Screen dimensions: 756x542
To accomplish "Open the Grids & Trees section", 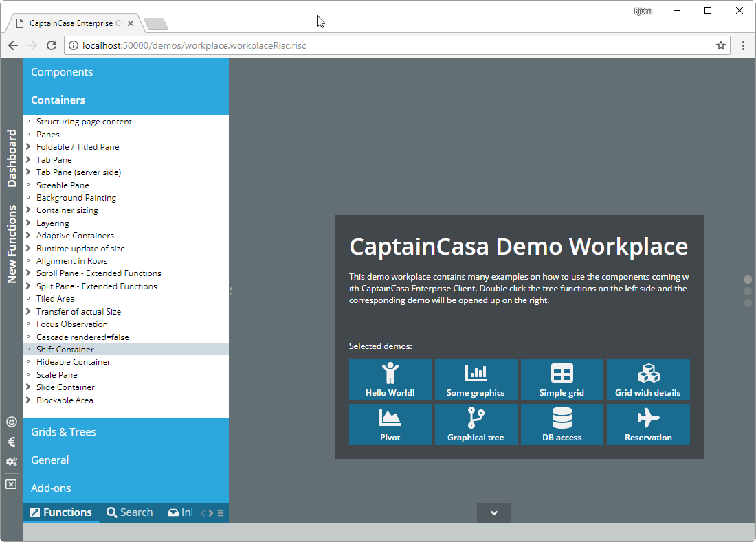I will [x=63, y=432].
